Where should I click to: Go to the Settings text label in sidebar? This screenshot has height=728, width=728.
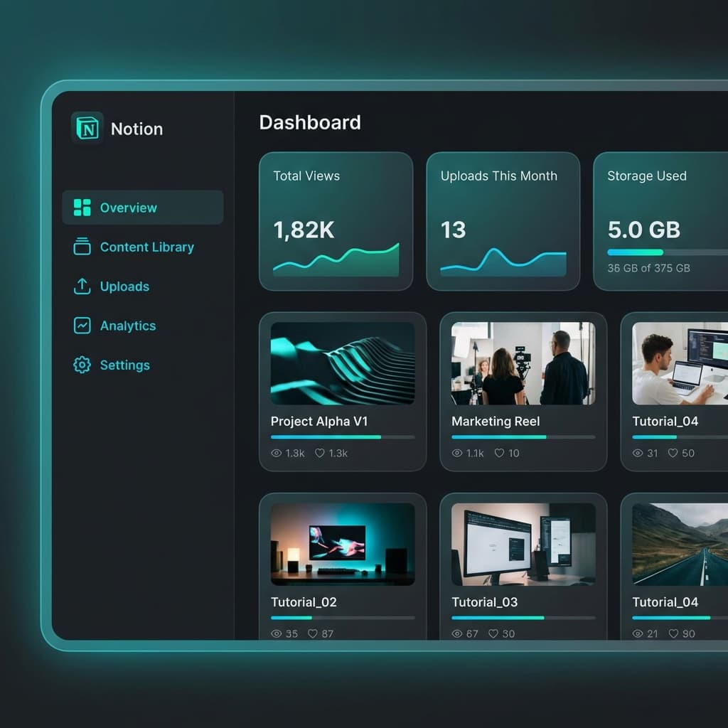(124, 365)
